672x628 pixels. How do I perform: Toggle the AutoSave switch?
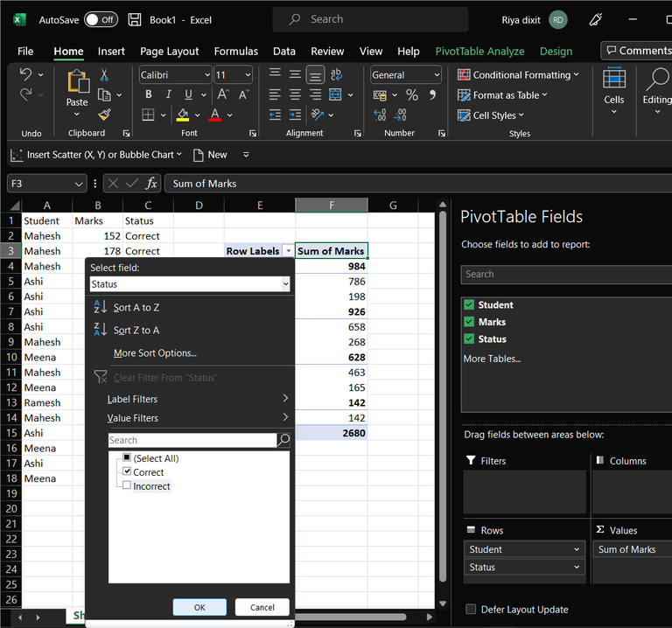pos(101,19)
